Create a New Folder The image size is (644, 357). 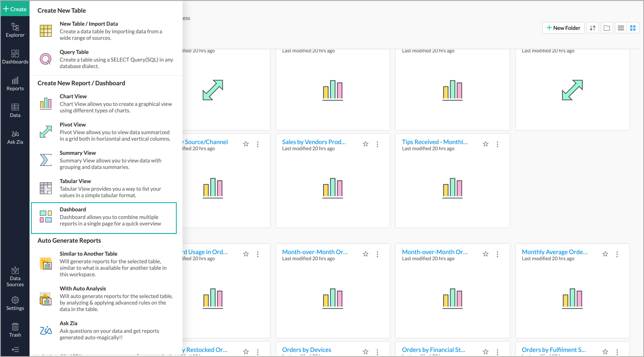tap(563, 28)
